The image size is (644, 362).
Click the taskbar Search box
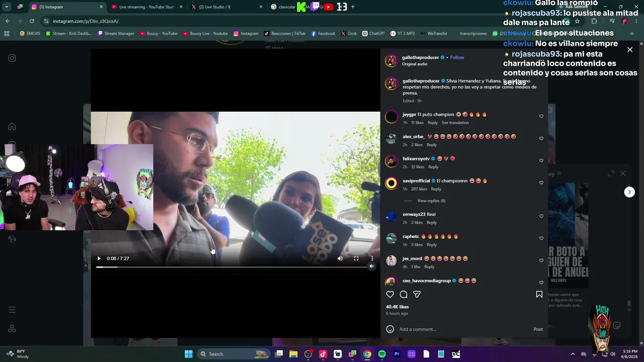(x=234, y=354)
